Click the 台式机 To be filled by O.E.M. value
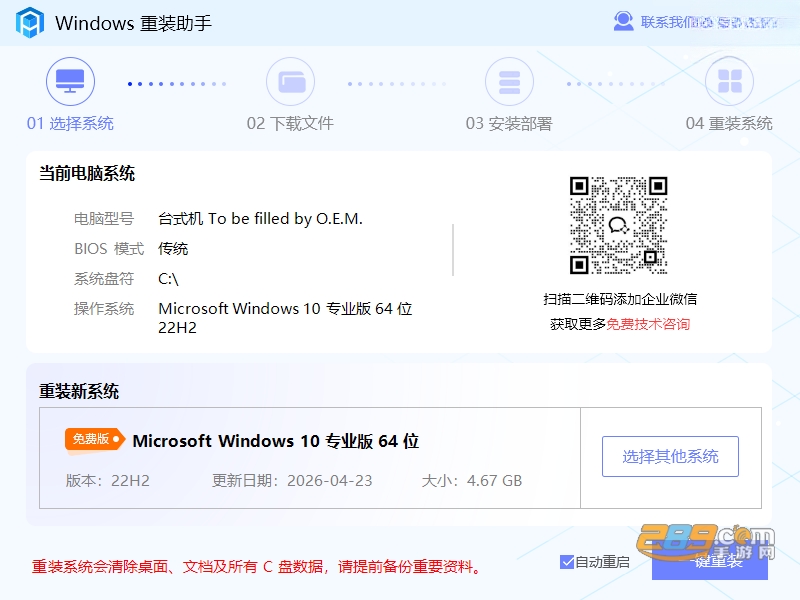 click(260, 219)
